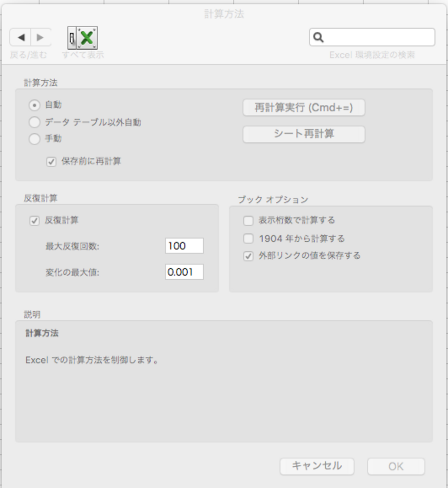The height and width of the screenshot is (488, 448).
Task: Disable the 保存前に再計算 checkbox
Action: pos(51,161)
